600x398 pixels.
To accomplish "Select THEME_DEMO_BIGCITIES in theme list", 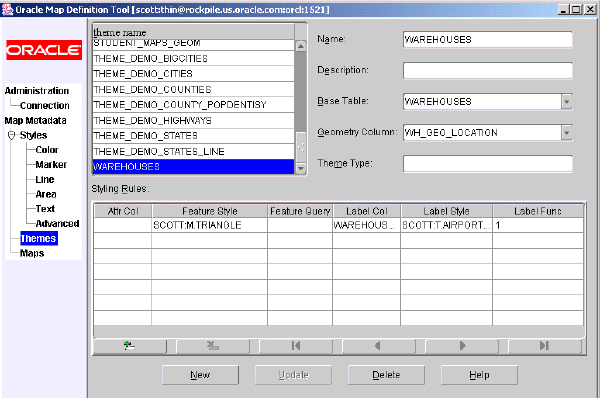I will pos(194,58).
